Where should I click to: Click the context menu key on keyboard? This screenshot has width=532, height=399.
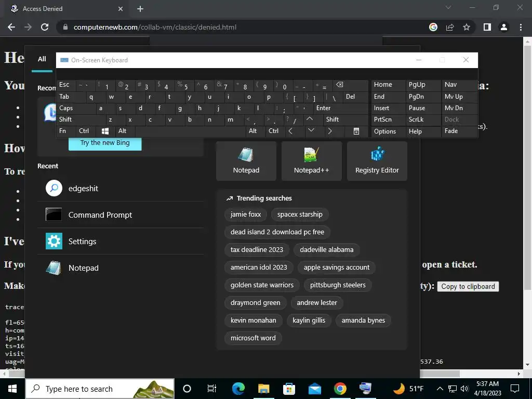(x=356, y=131)
